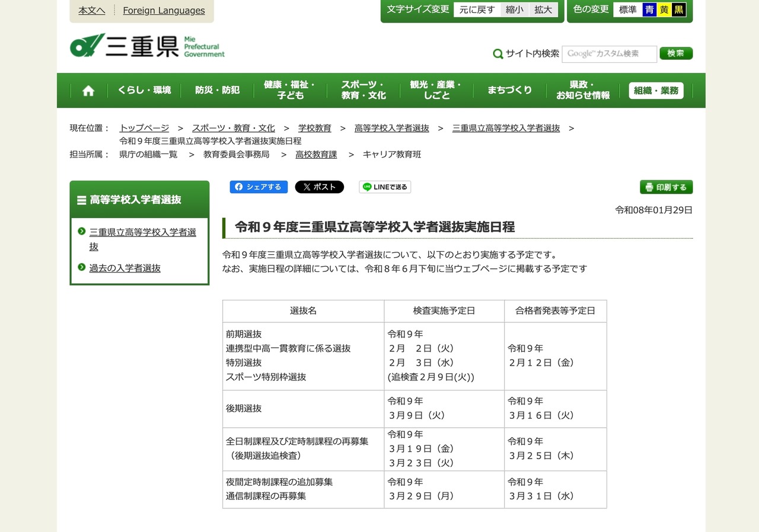This screenshot has width=759, height=532.
Task: Click the bullet icon beside 過去の入学者選抜
Action: (82, 267)
